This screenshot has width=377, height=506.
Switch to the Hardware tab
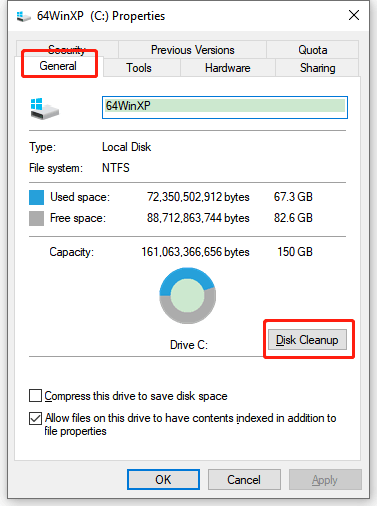coord(228,68)
